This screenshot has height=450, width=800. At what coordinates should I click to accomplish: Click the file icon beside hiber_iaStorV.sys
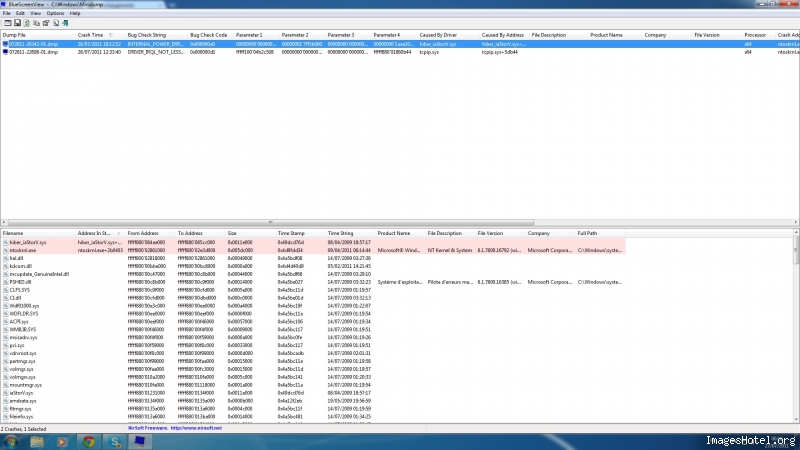pos(6,242)
